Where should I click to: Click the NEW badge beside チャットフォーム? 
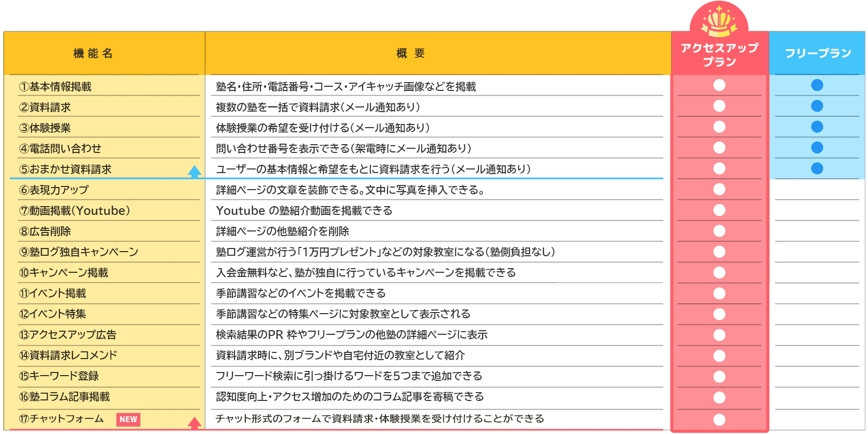point(128,420)
